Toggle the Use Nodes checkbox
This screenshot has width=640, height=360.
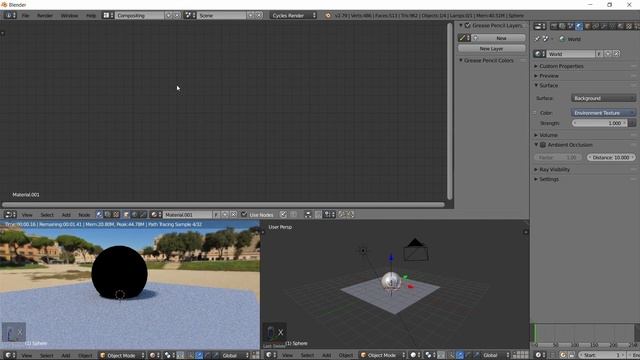[244, 214]
